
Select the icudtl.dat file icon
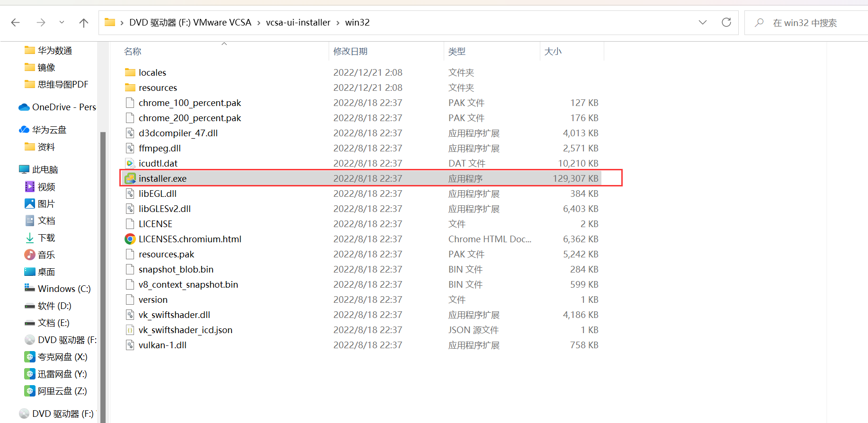click(130, 163)
